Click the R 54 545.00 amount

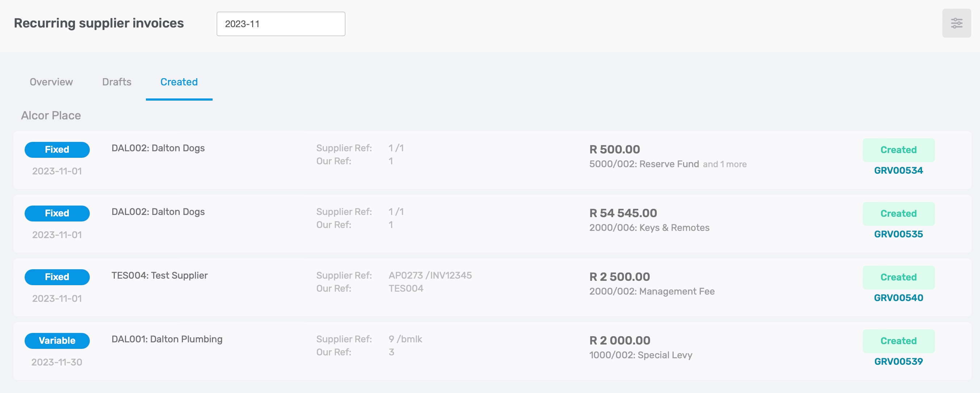click(623, 213)
